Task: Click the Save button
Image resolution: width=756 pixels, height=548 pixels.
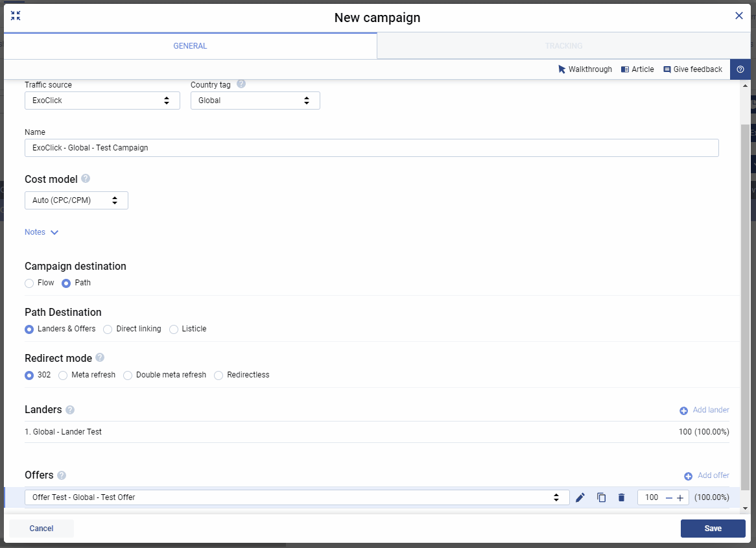Action: tap(713, 529)
